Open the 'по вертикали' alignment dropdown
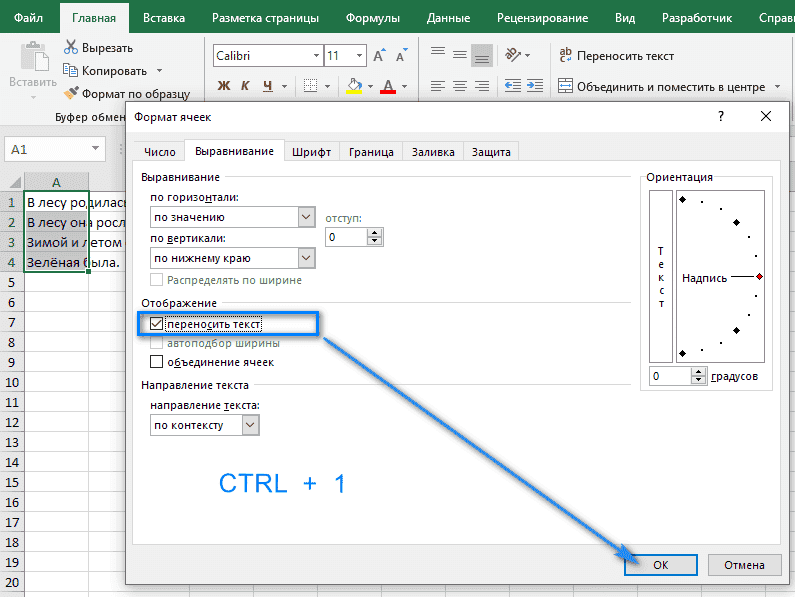Viewport: 795px width, 597px height. 306,258
